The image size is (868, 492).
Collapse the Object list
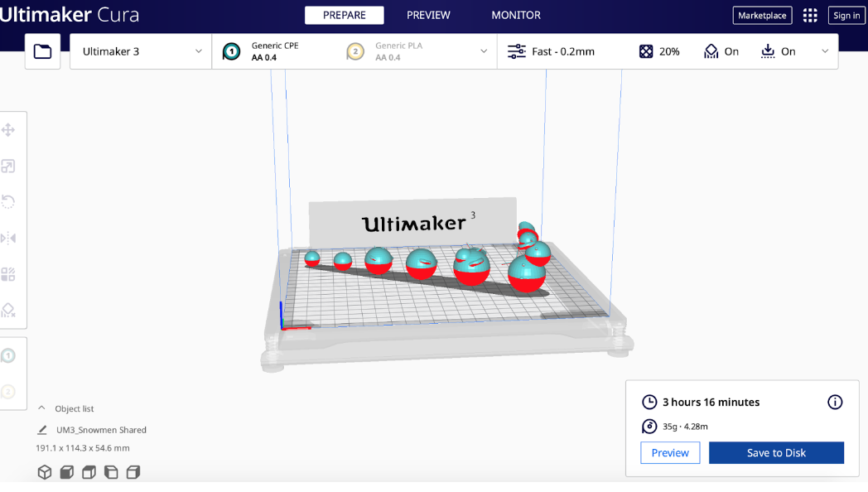pyautogui.click(x=41, y=408)
